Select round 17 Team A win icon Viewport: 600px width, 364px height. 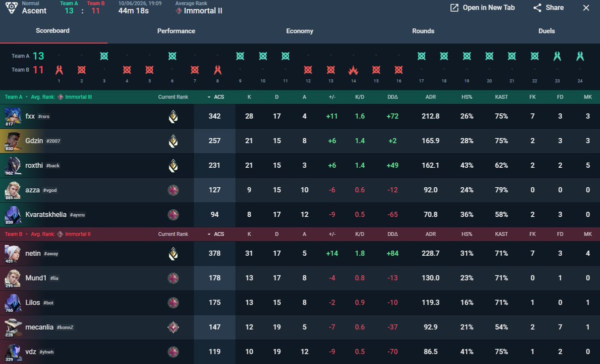click(421, 56)
